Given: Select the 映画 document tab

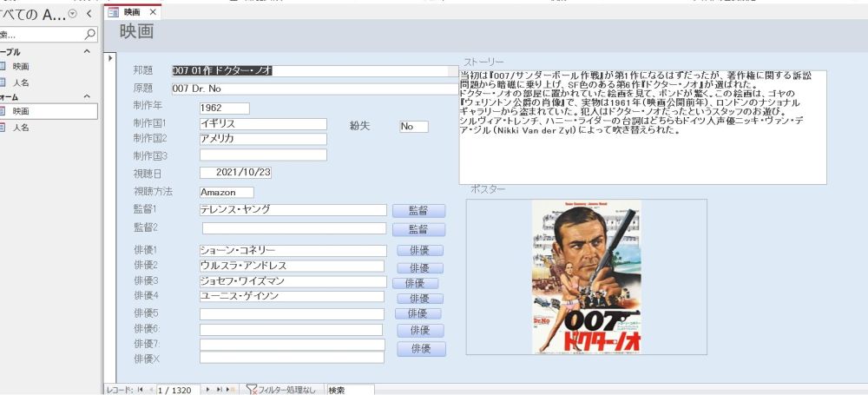Looking at the screenshot, I should [x=130, y=12].
